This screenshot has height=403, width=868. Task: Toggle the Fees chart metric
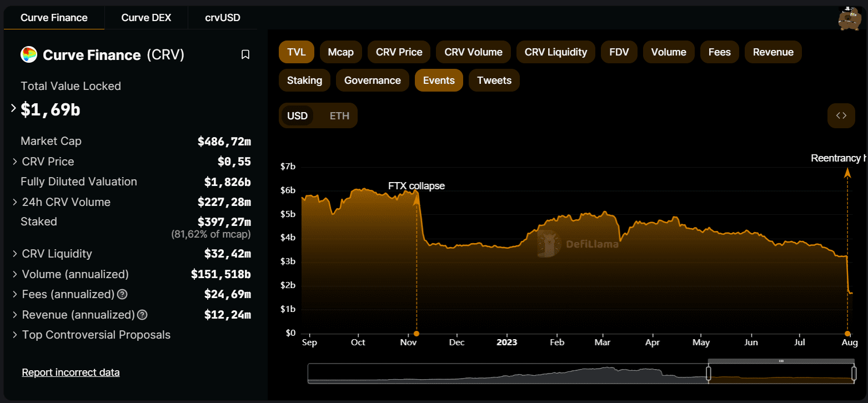coord(720,52)
